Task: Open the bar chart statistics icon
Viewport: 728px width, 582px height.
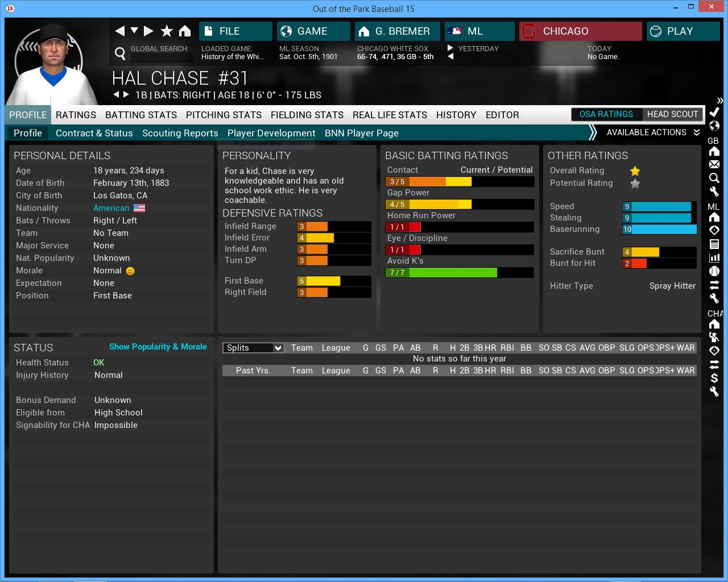Action: [x=714, y=257]
